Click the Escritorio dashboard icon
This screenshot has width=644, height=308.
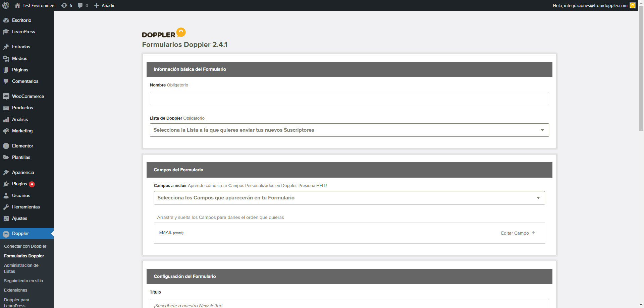[6, 20]
